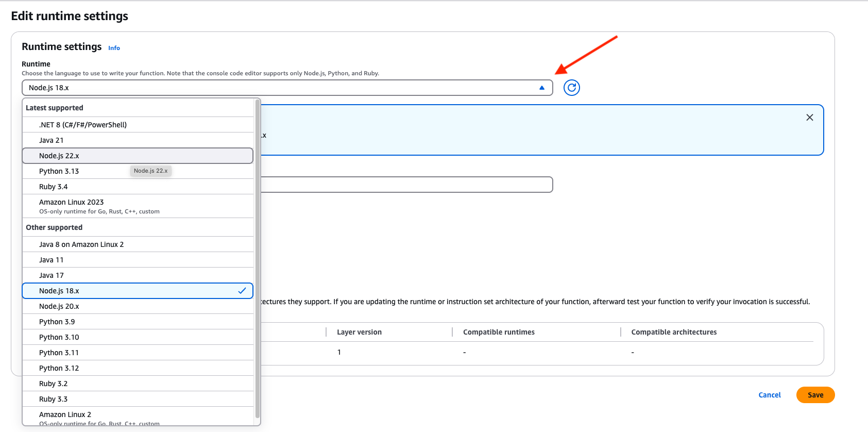The image size is (868, 432).
Task: Pick Python 3.11 runtime
Action: click(x=138, y=353)
